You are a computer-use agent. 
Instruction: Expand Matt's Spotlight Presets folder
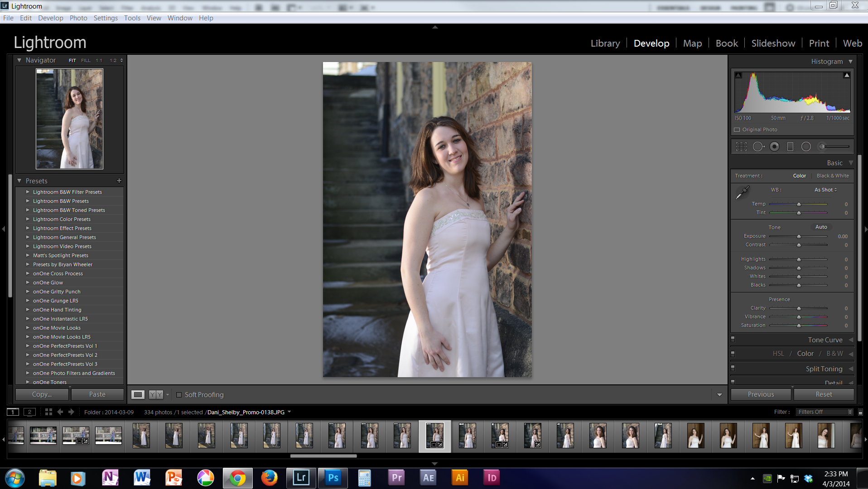[x=28, y=255]
